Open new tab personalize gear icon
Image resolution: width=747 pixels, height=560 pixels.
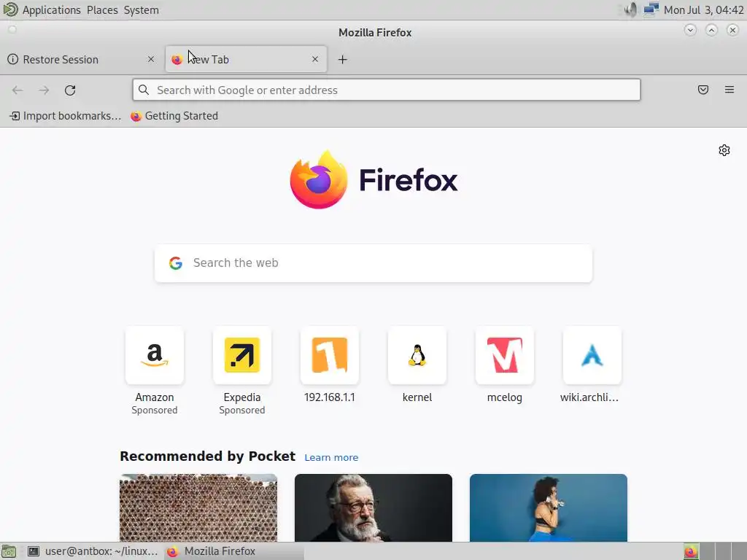click(724, 150)
